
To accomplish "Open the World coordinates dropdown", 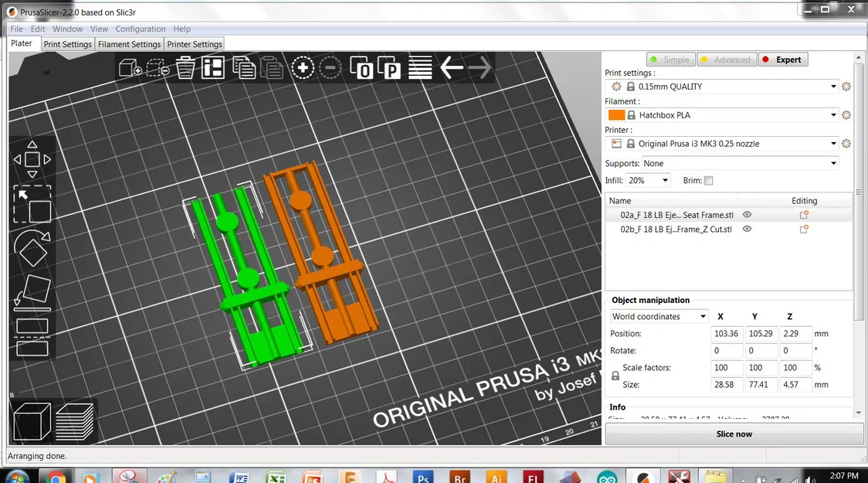I will (x=659, y=316).
